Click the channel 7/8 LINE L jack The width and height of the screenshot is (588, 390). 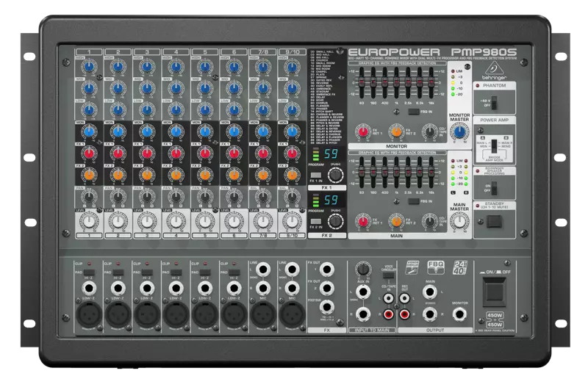pos(263,269)
